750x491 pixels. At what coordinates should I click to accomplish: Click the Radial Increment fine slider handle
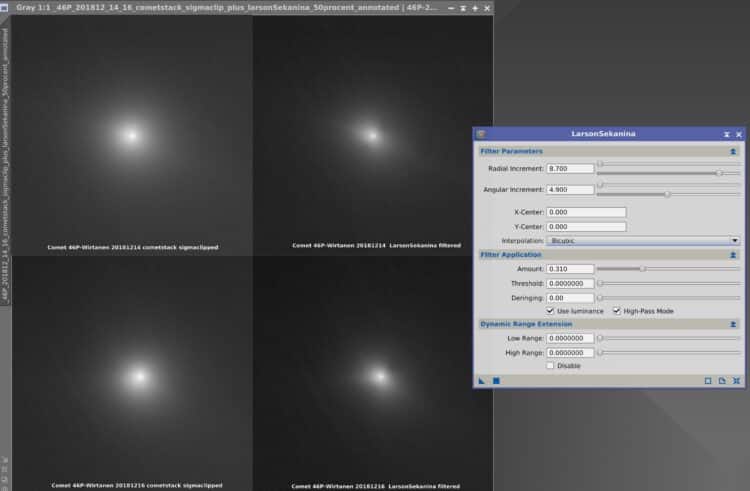pos(718,174)
